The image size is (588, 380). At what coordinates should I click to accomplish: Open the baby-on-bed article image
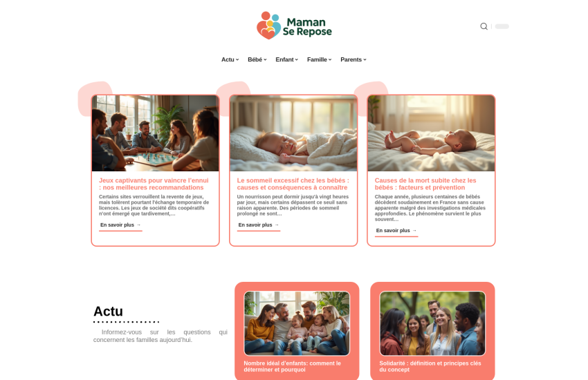click(x=431, y=133)
